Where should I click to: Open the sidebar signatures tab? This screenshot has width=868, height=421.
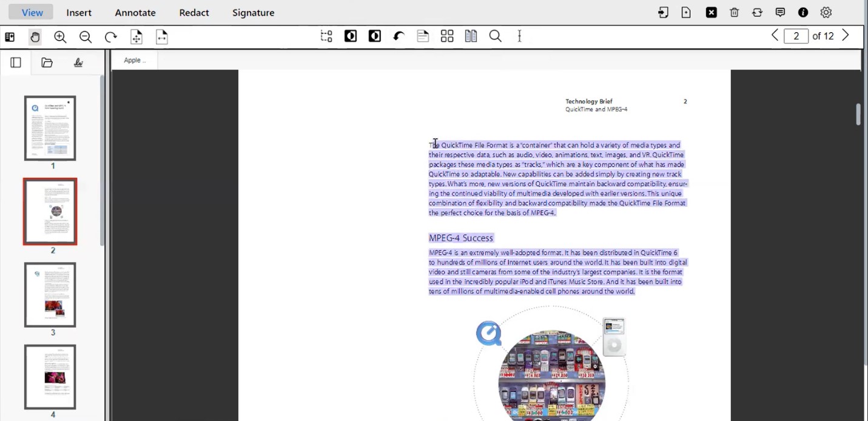coord(78,62)
